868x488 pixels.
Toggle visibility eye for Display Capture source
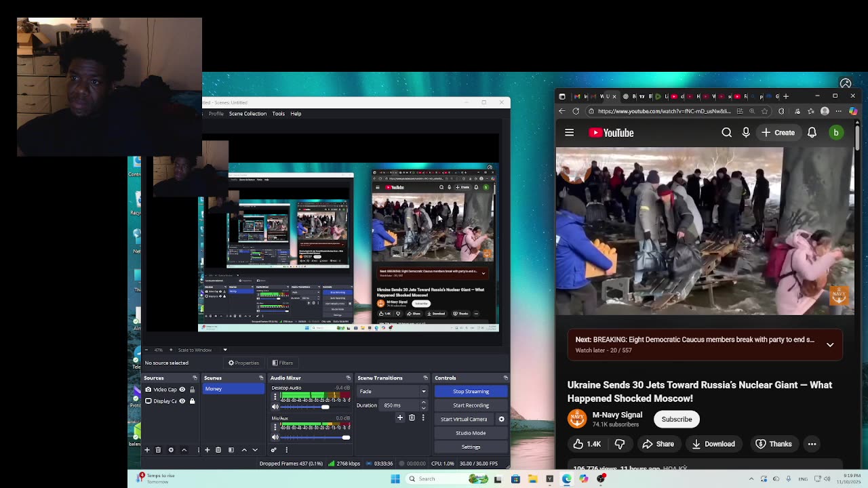[182, 401]
